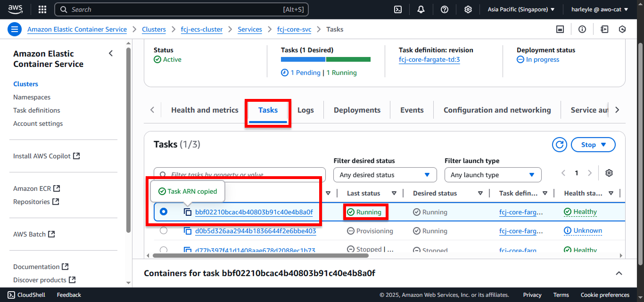The width and height of the screenshot is (644, 302).
Task: Open the Privacy link in the footer
Action: click(532, 295)
